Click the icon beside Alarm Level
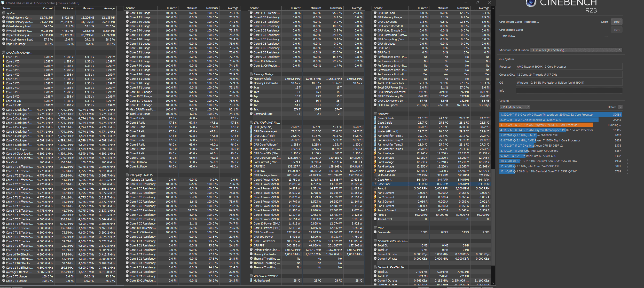Screen dimensions: 644x288 click(375, 219)
